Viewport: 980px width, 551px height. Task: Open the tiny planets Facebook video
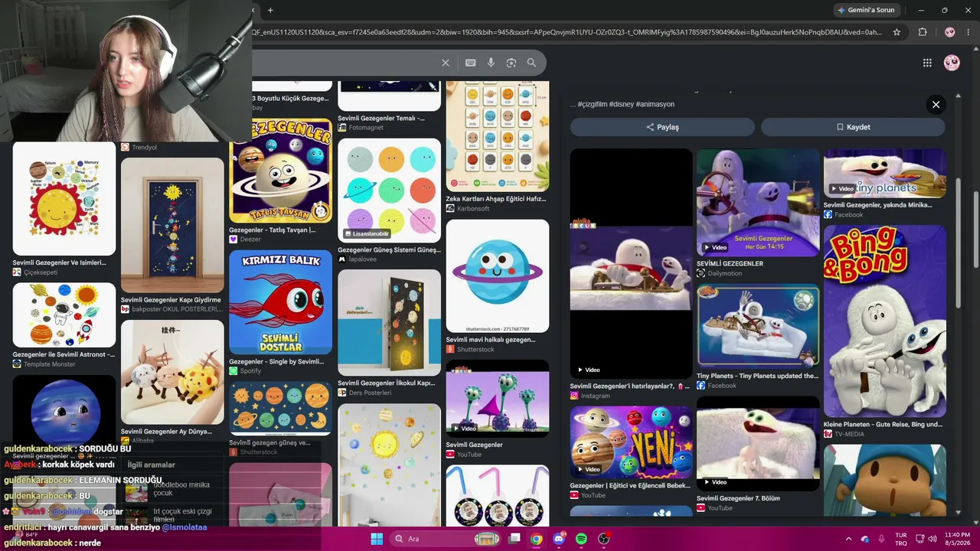pyautogui.click(x=885, y=173)
